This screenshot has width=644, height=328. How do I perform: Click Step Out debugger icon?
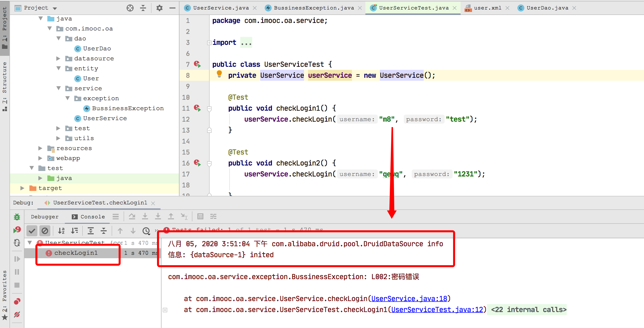(171, 217)
